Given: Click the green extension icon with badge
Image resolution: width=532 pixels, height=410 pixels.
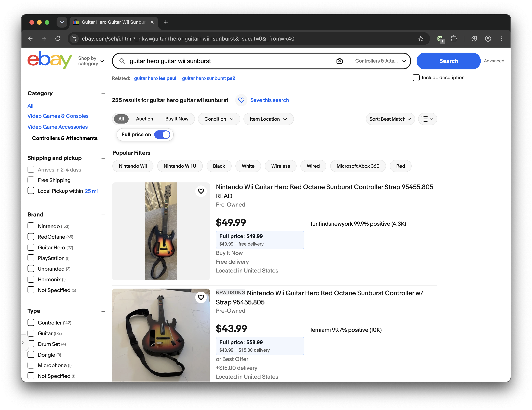Looking at the screenshot, I should (440, 39).
